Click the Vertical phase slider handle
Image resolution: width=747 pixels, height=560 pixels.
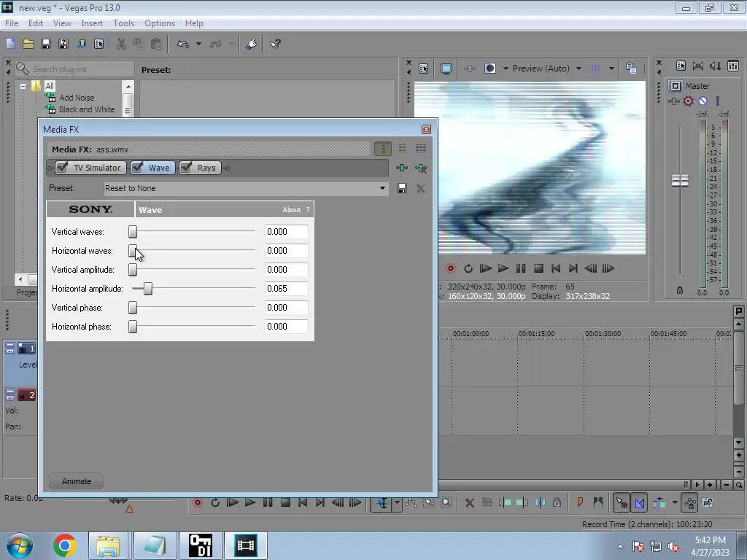pyautogui.click(x=133, y=308)
